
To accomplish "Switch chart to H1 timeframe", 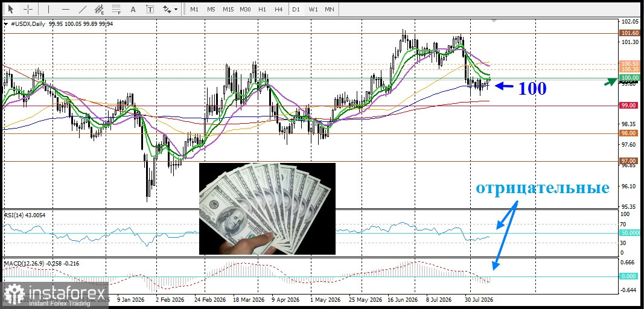I will [x=263, y=9].
